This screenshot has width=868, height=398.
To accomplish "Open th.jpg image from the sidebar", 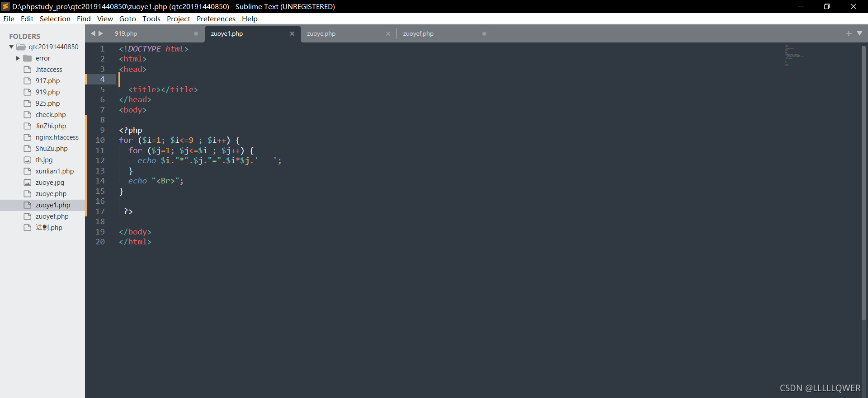I will [x=44, y=160].
